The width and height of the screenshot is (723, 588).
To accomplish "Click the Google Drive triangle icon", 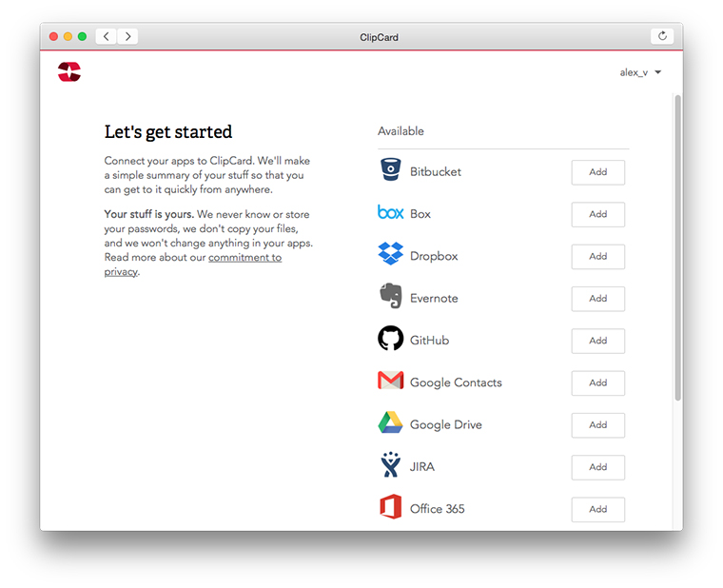I will 391,422.
